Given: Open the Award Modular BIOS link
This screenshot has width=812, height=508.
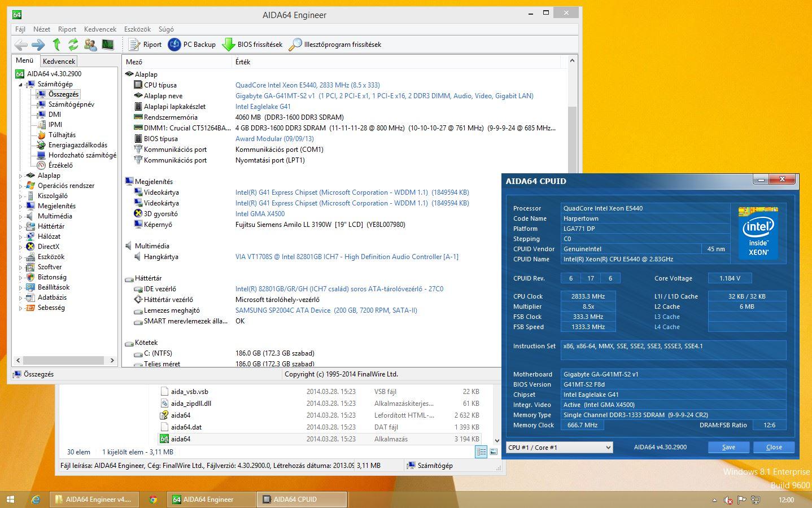Looking at the screenshot, I should click(274, 139).
